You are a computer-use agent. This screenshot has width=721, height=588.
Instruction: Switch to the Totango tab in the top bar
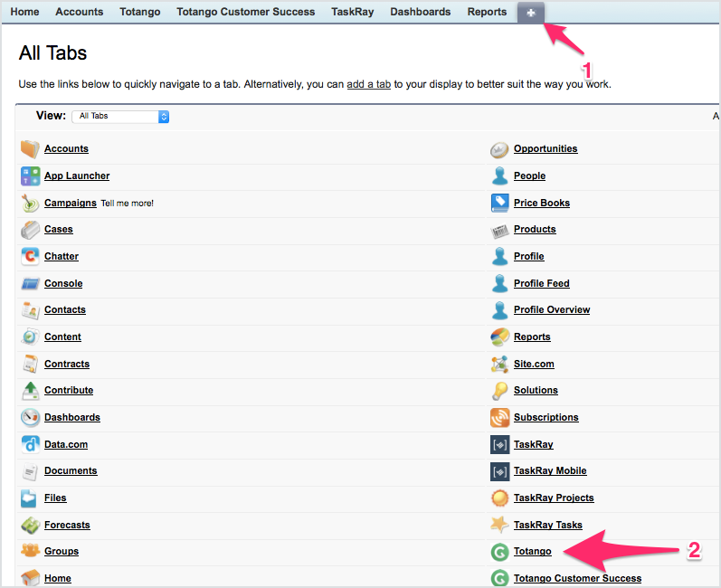140,12
